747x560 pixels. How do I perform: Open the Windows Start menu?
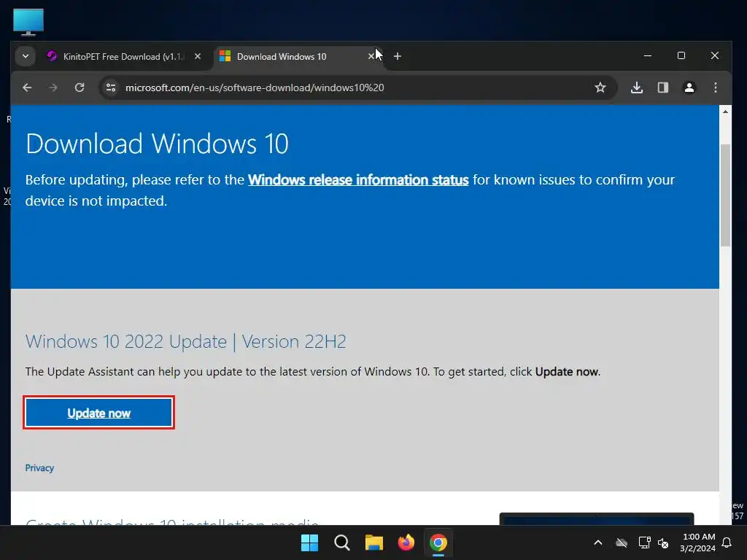[x=309, y=542]
